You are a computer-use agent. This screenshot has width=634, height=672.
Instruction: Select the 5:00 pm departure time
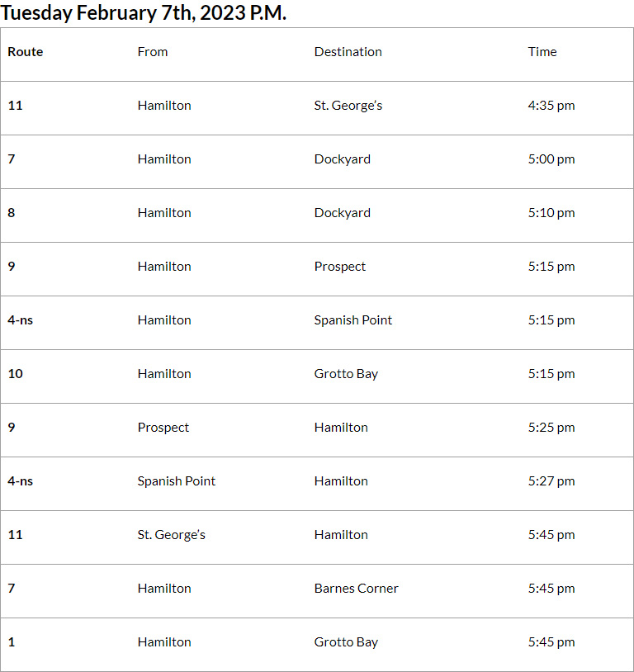(x=551, y=159)
